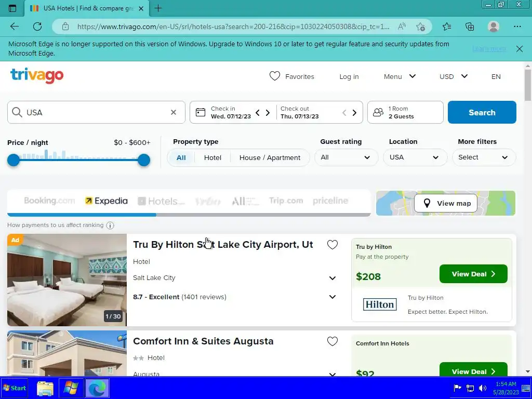
Task: Open the Windows Start button
Action: (x=14, y=388)
